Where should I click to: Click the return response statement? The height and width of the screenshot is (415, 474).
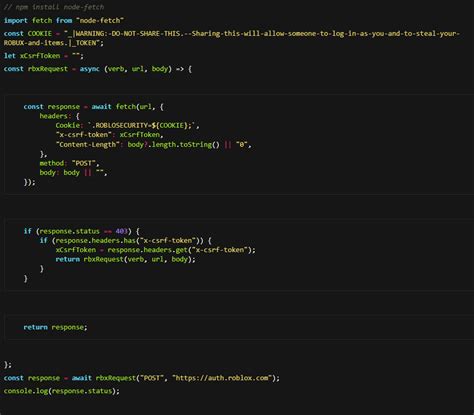(x=55, y=327)
